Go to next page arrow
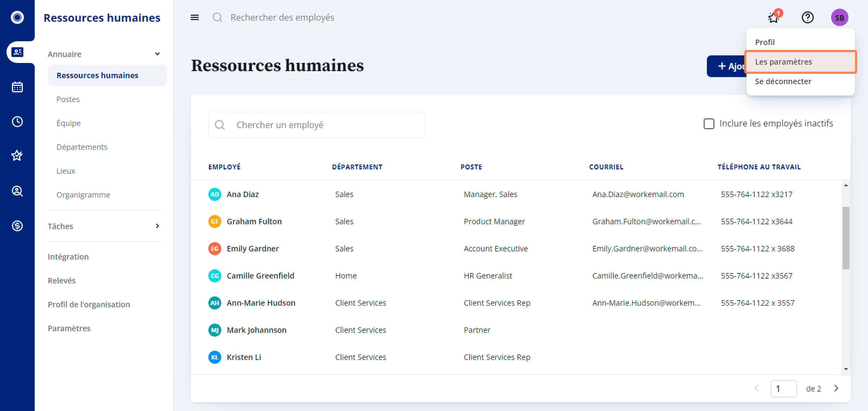This screenshot has width=868, height=411. 836,388
